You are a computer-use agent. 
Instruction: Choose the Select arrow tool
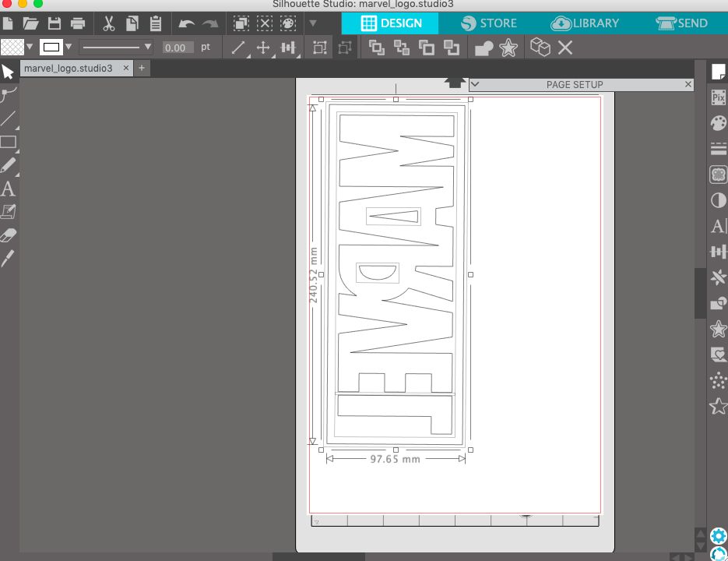8,72
